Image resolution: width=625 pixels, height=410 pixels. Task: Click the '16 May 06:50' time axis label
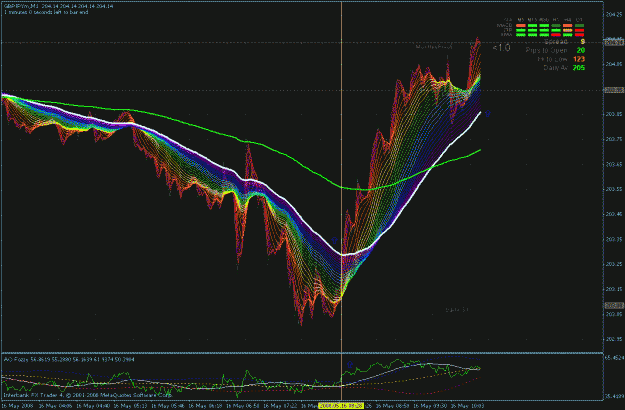(245, 406)
